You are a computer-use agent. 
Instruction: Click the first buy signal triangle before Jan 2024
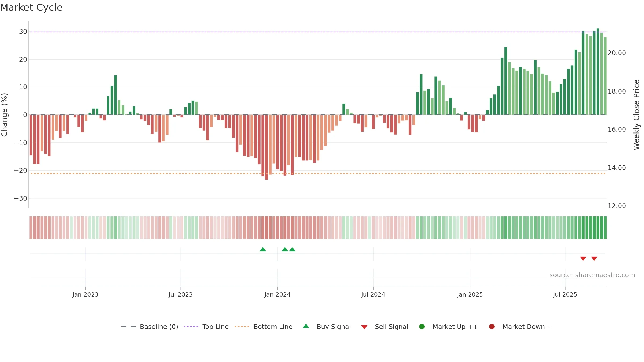click(263, 249)
